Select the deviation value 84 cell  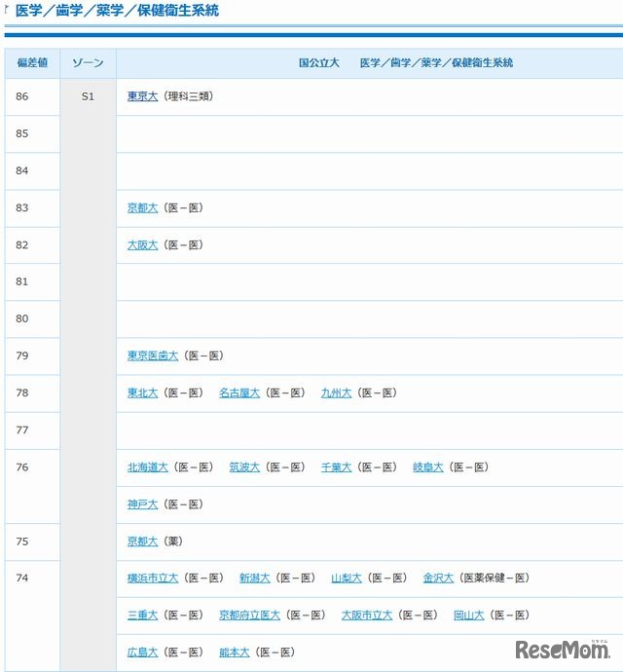32,171
